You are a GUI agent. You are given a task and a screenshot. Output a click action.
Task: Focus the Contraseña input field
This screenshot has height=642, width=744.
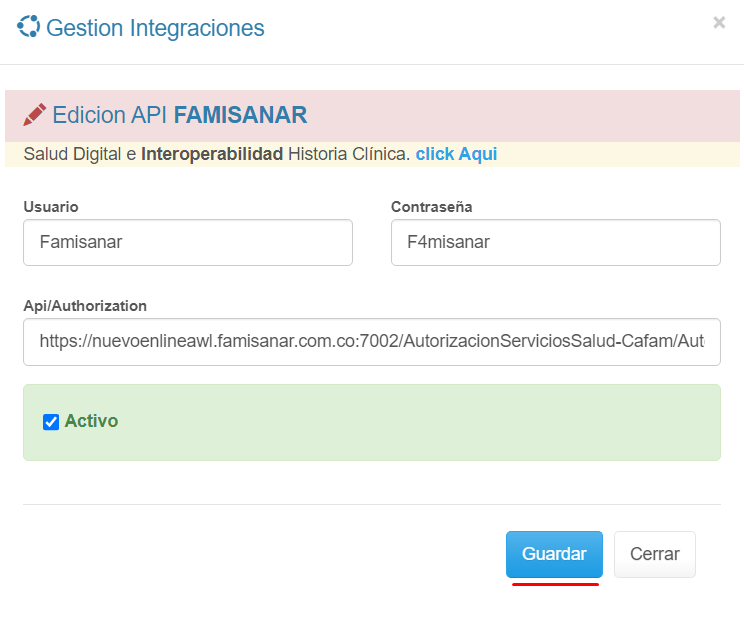click(555, 243)
